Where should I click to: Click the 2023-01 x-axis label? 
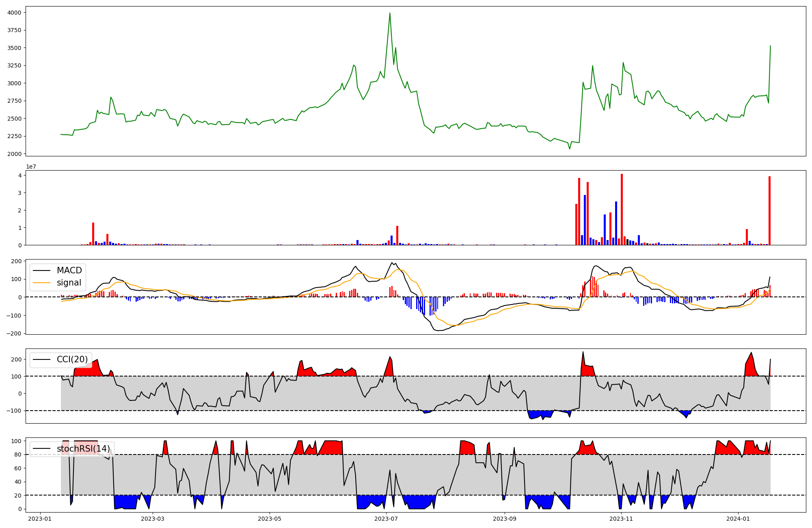pos(40,519)
